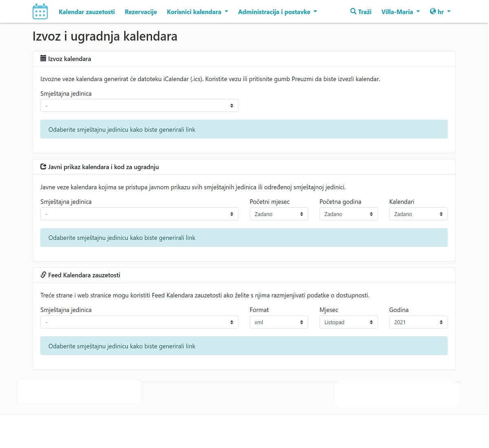The height and width of the screenshot is (448, 489).
Task: Expand Korisnici kalendara menu
Action: tap(197, 12)
